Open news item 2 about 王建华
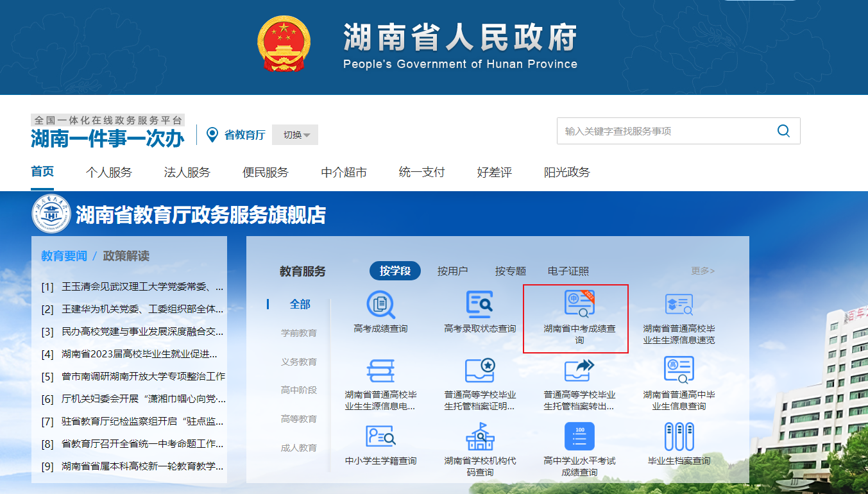868x494 pixels. tap(133, 309)
